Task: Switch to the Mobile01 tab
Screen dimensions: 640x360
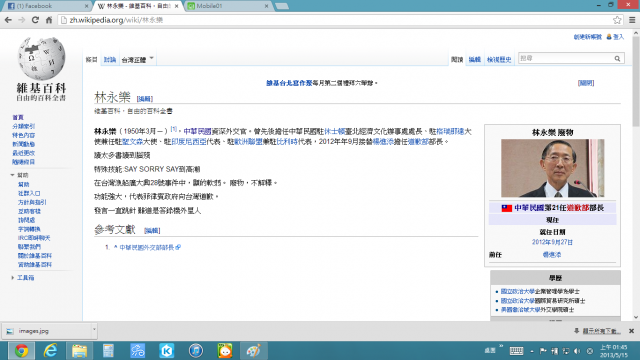Action: click(228, 6)
